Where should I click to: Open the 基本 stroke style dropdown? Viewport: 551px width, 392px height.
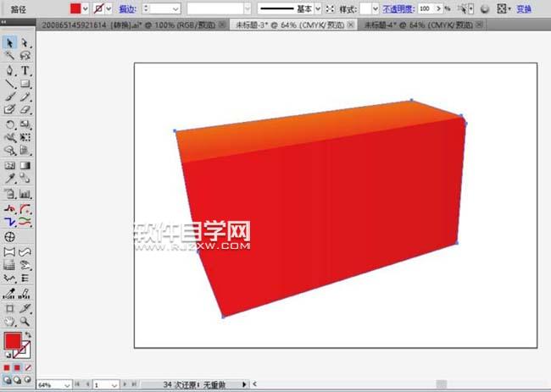point(318,8)
